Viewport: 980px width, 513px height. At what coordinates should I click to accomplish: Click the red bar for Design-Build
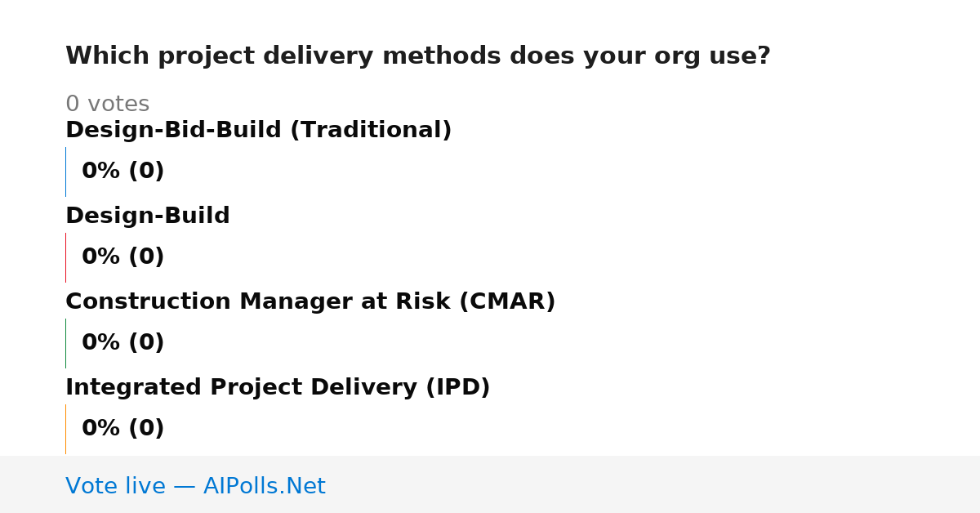(65, 257)
